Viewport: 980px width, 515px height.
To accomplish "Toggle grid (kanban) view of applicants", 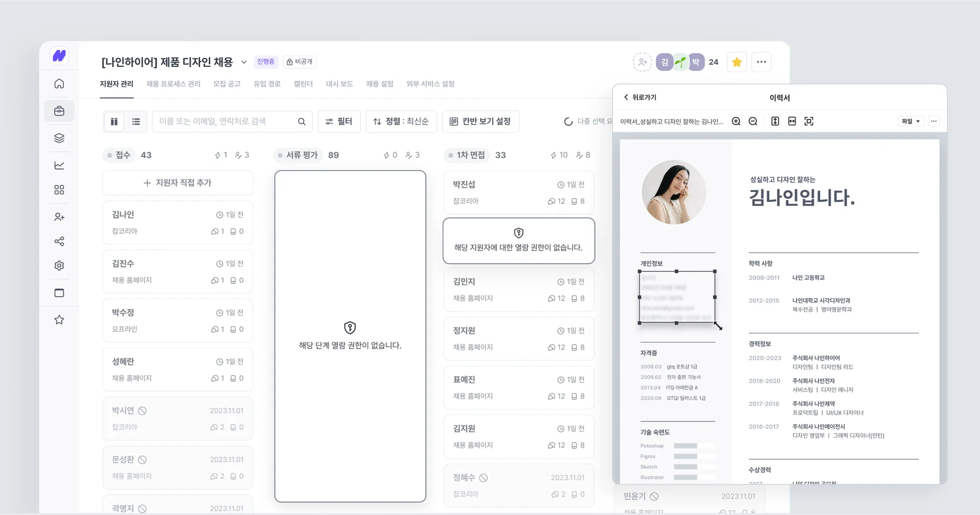I will click(x=114, y=121).
